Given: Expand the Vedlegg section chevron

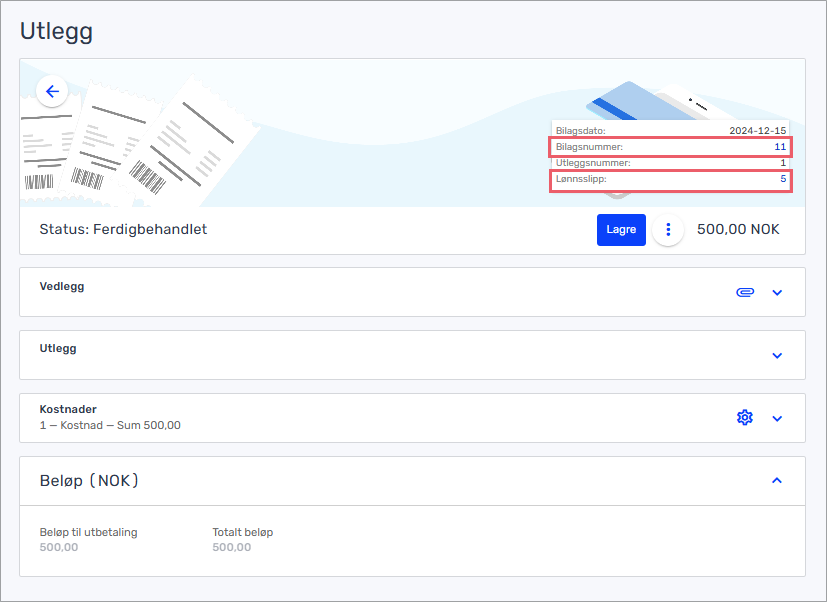Looking at the screenshot, I should 777,292.
